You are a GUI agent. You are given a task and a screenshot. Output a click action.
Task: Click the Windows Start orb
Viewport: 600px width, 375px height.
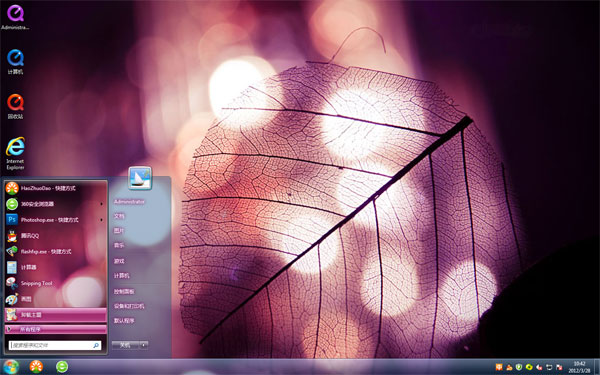[11, 367]
